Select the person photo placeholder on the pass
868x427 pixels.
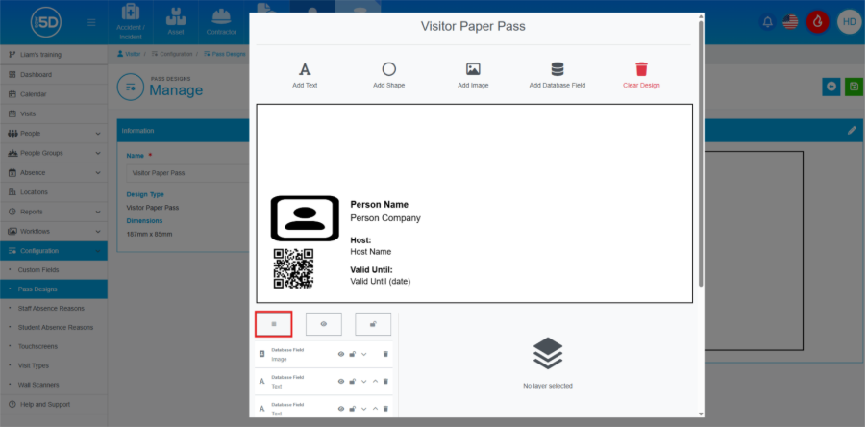305,218
